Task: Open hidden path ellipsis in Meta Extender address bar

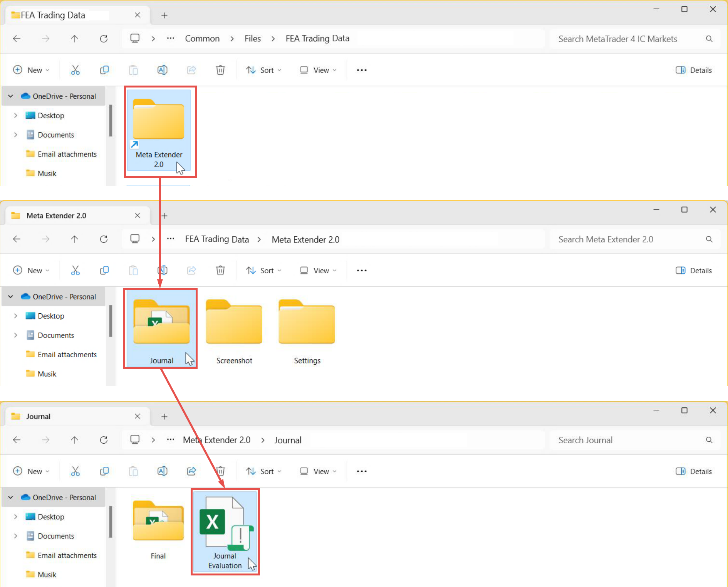Action: [171, 239]
